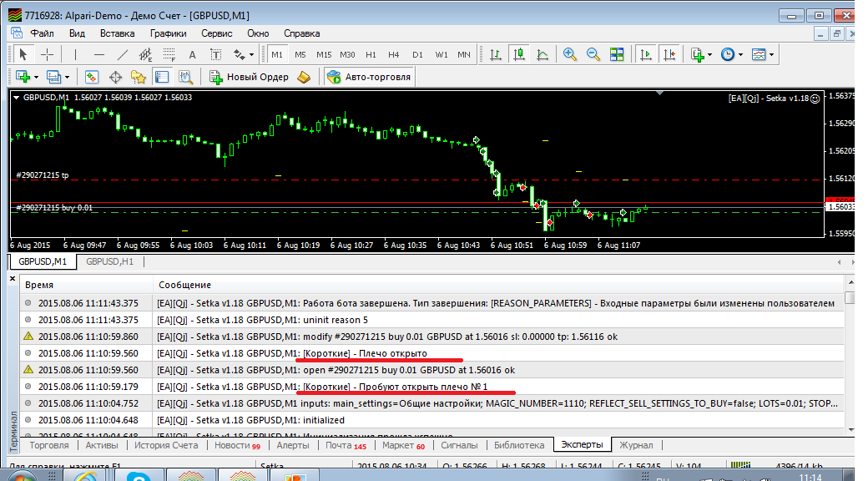Select log row 'uninit reason 5'
The width and height of the screenshot is (868, 481).
431,320
